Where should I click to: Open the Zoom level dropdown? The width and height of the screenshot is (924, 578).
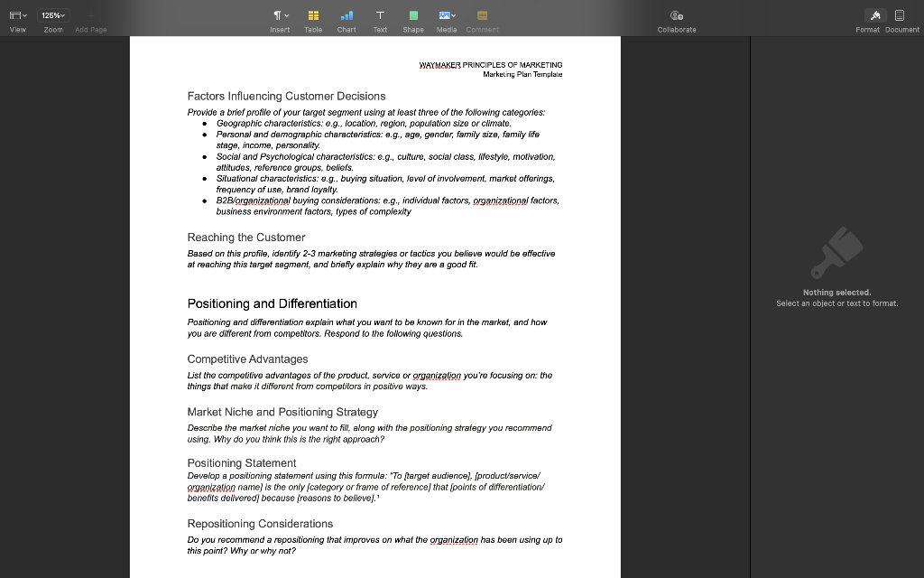51,14
